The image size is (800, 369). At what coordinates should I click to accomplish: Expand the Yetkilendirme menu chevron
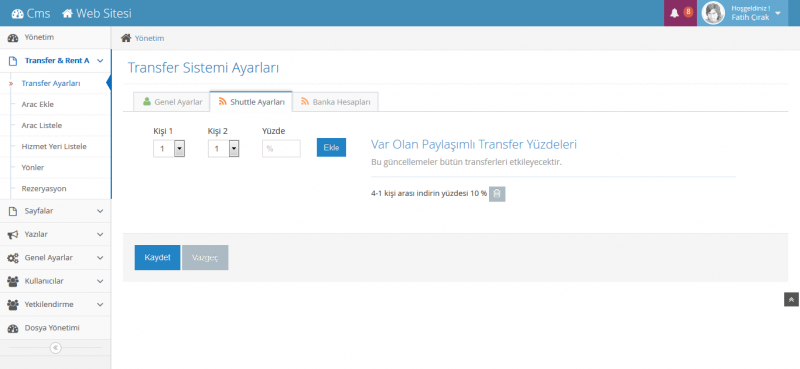click(x=100, y=304)
